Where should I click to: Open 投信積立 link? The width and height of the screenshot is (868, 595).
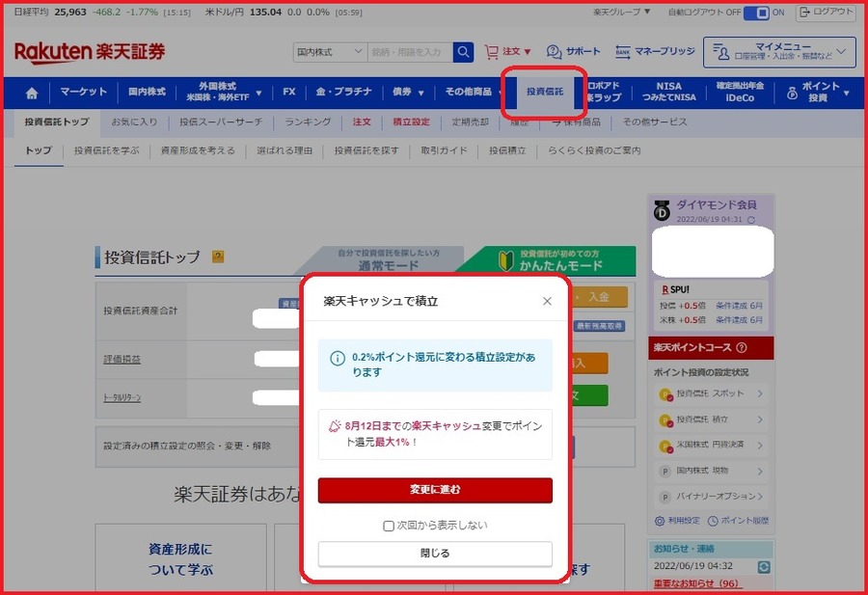click(x=507, y=150)
